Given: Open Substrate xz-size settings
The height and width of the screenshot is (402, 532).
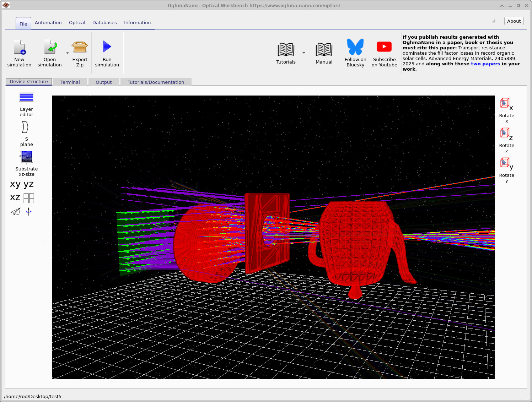Looking at the screenshot, I should 26,157.
